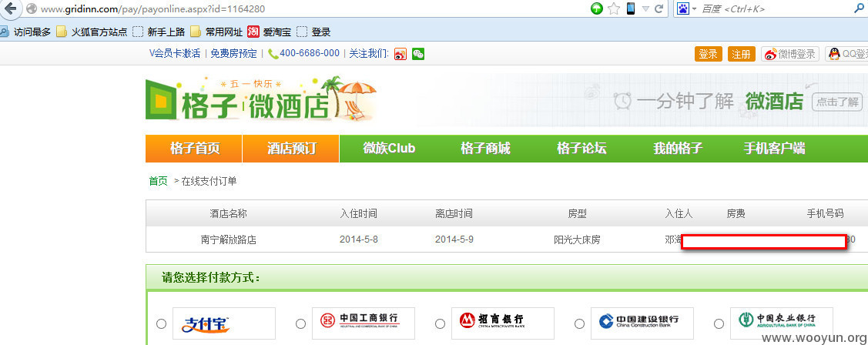Log in with the QQ login button
The height and width of the screenshot is (345, 868).
coord(846,54)
